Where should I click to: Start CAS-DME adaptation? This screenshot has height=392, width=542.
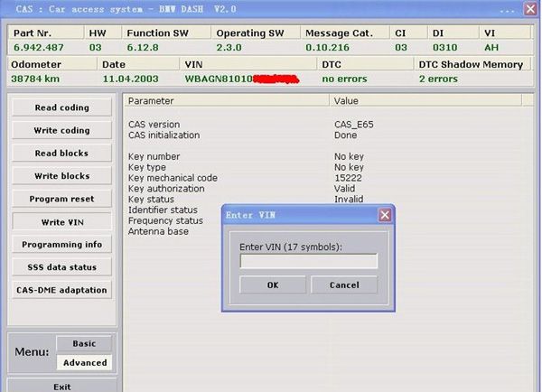[x=61, y=290]
